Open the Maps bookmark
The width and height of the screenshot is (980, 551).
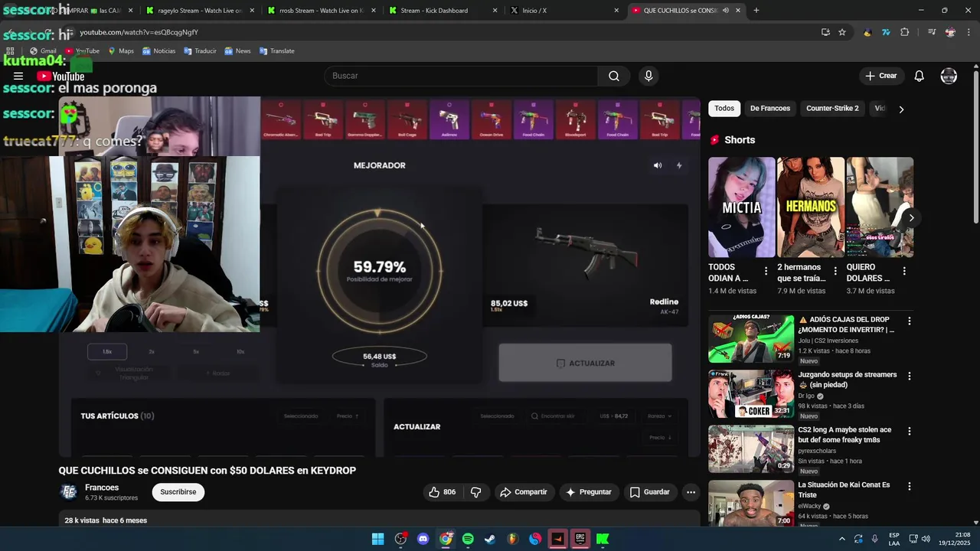point(121,51)
